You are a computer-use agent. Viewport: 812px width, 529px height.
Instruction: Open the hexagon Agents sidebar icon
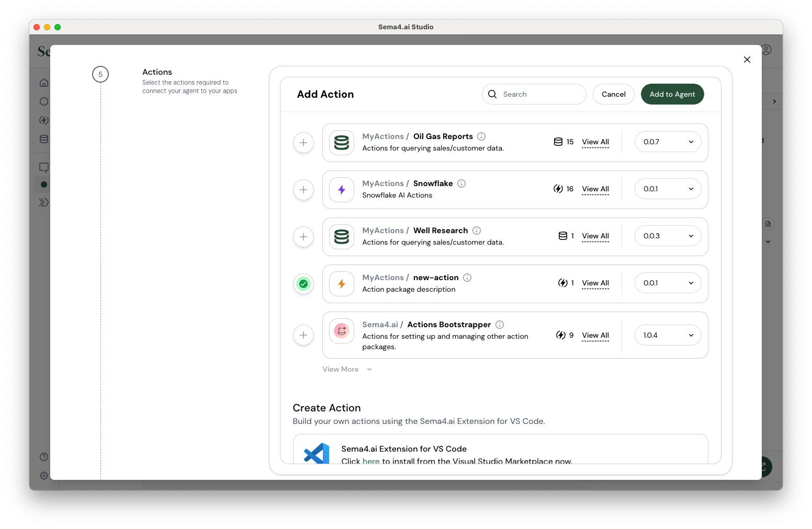point(44,101)
